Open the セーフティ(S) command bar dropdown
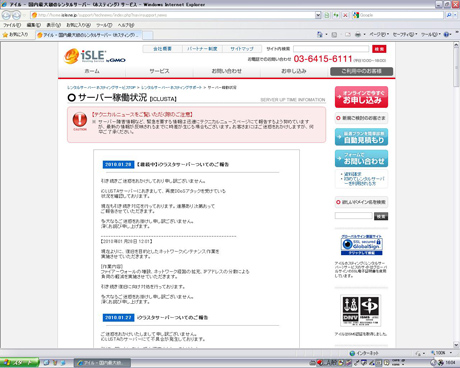 click(x=405, y=34)
